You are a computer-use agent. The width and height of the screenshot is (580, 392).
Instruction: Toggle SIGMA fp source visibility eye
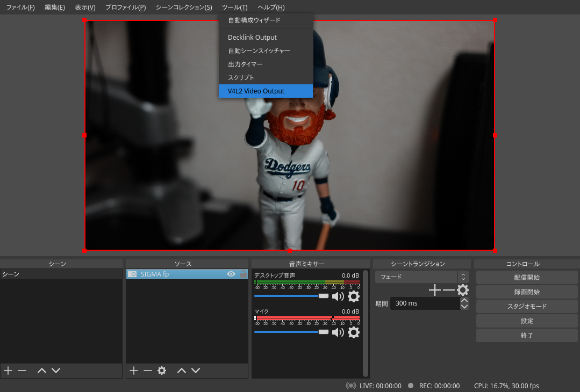(231, 274)
